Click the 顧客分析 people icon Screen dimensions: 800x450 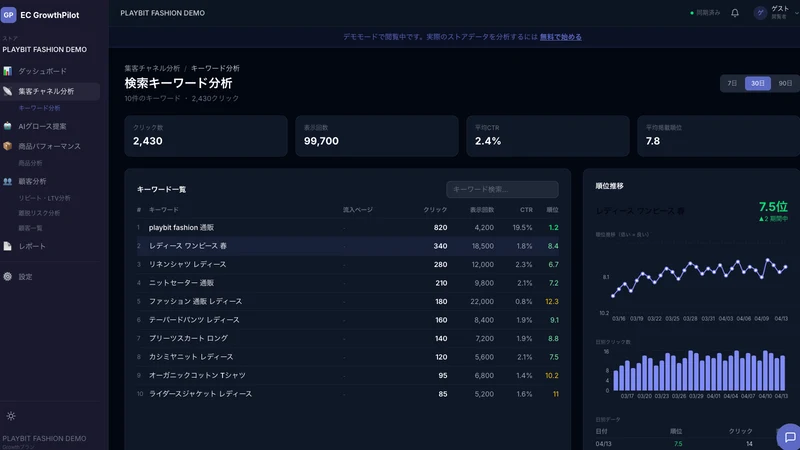tap(7, 181)
